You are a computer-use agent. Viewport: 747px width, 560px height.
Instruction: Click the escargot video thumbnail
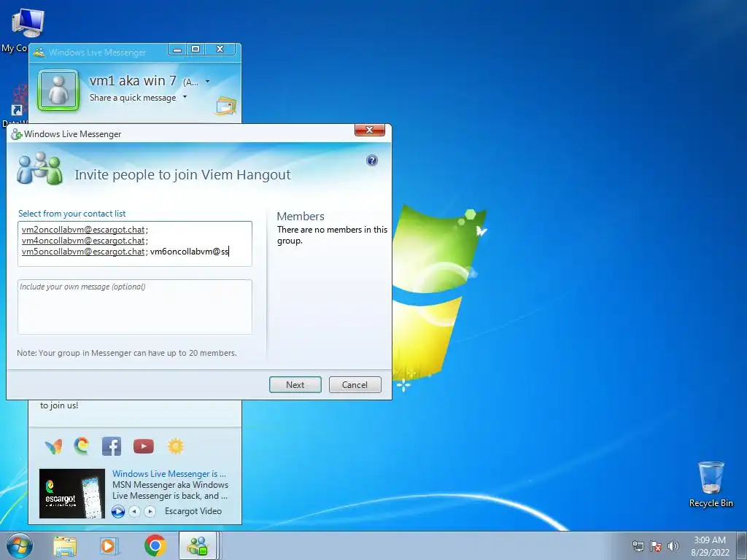pyautogui.click(x=72, y=494)
